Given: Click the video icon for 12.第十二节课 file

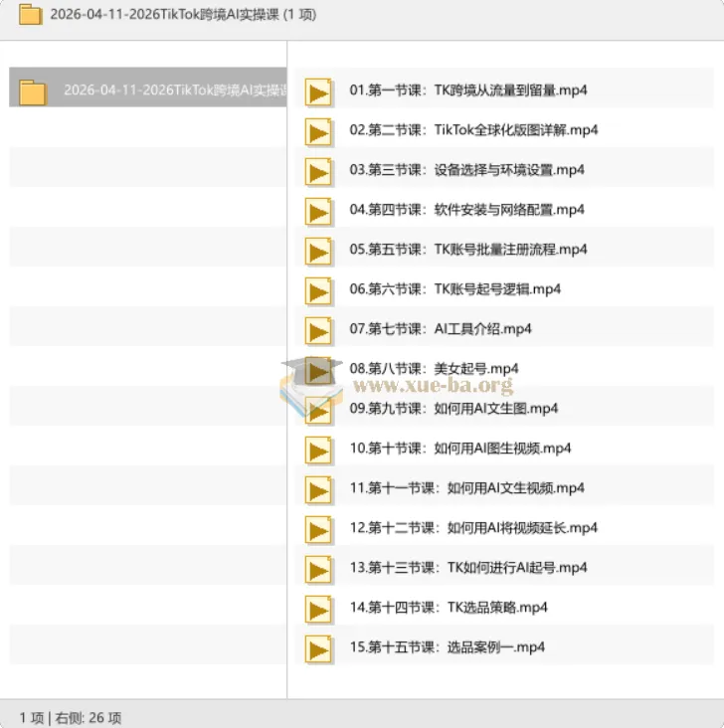Looking at the screenshot, I should [x=318, y=531].
